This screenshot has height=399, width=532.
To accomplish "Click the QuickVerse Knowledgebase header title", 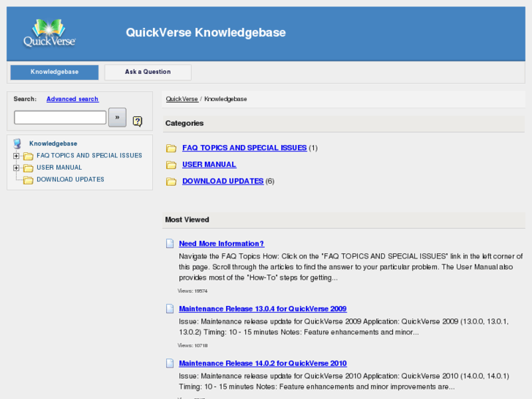I will tap(206, 33).
